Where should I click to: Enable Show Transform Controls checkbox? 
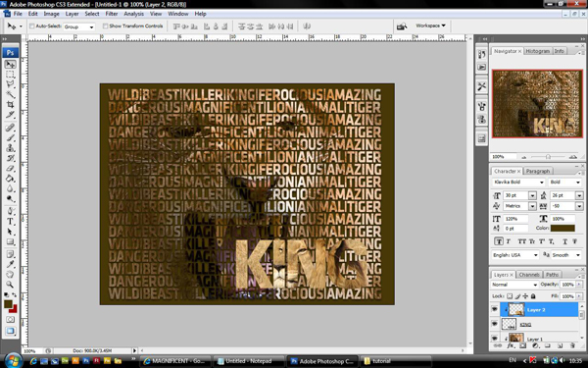[105, 26]
